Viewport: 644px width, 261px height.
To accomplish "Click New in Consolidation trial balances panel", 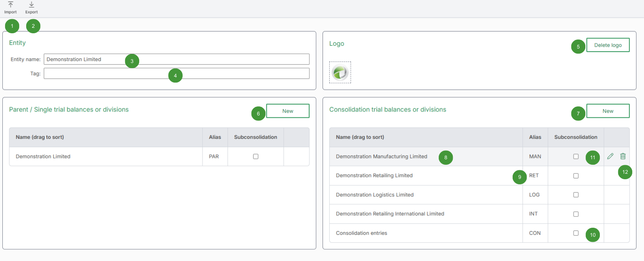I will click(x=608, y=111).
